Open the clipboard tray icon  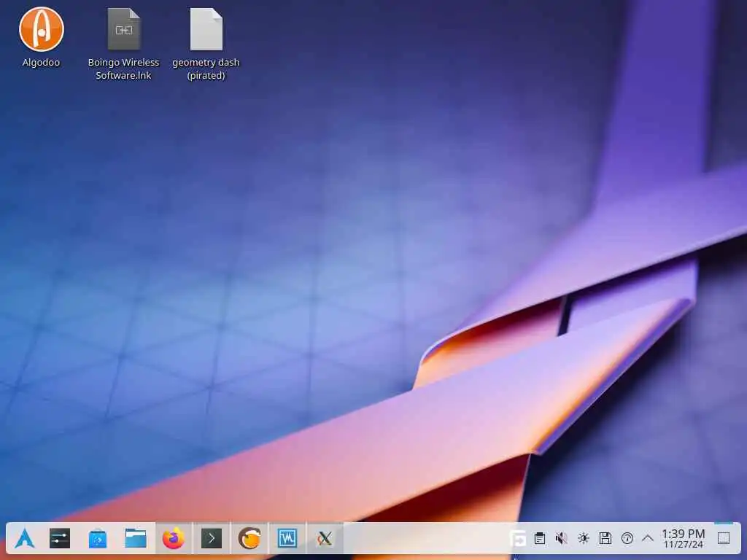click(x=540, y=539)
